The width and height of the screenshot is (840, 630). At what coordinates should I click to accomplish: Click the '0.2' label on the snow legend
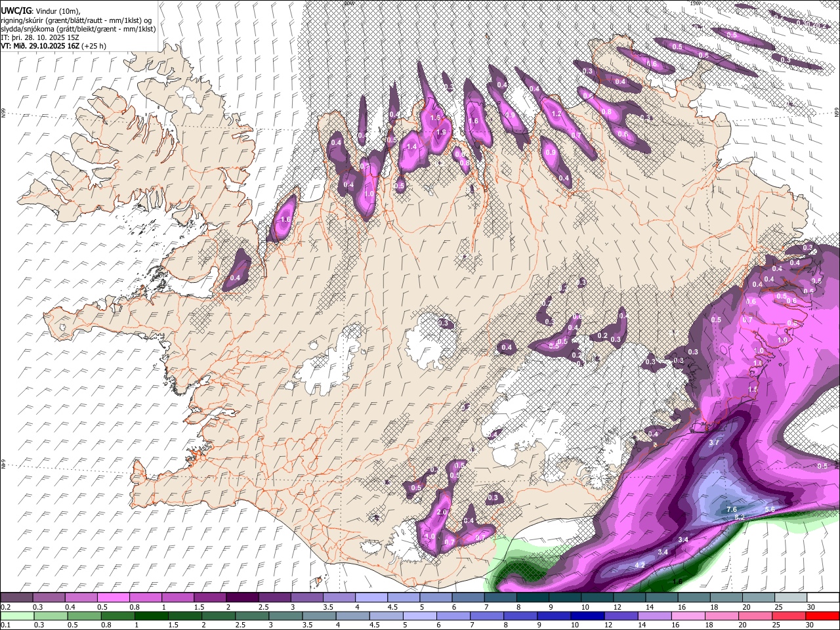pyautogui.click(x=5, y=607)
